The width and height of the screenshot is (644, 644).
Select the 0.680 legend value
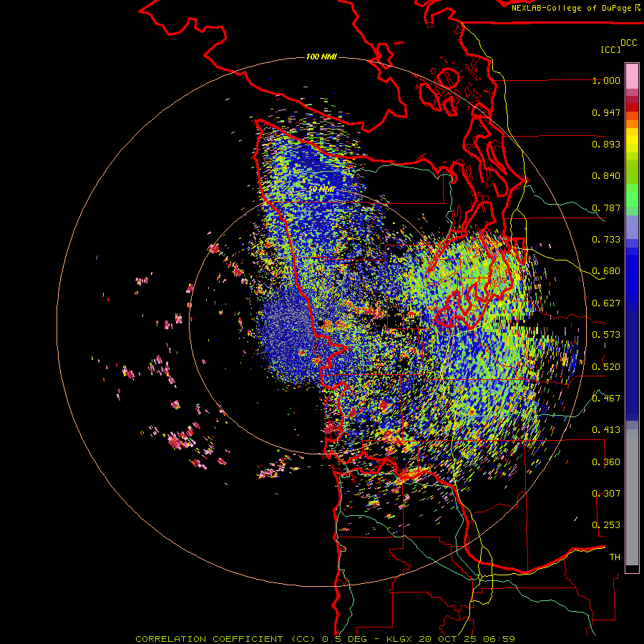[606, 271]
